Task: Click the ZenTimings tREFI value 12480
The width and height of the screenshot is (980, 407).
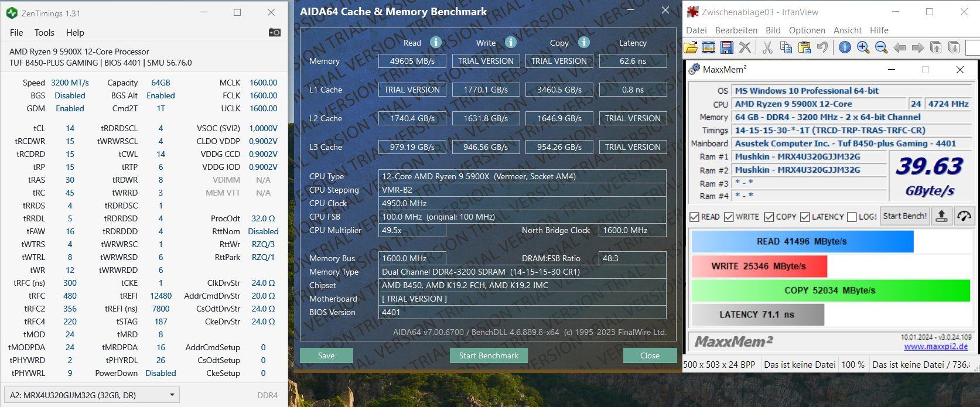Action: 161,296
